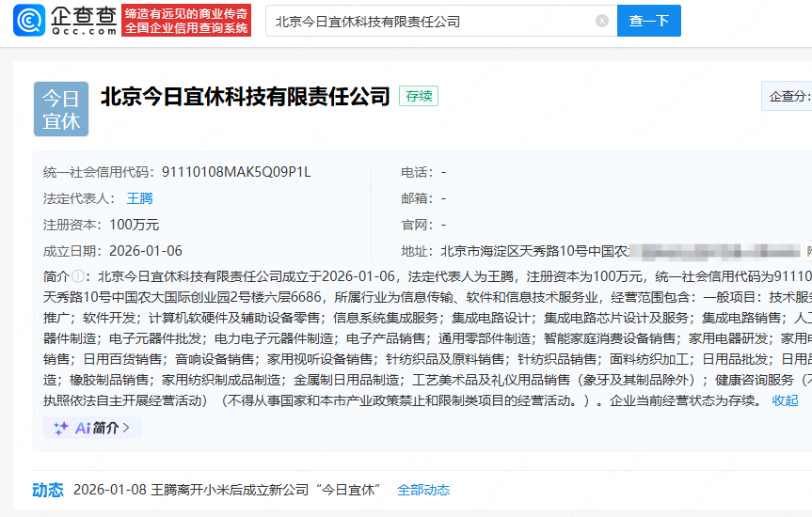812x517 pixels.
Task: Click the red slogan banner beside logo
Action: pyautogui.click(x=187, y=20)
